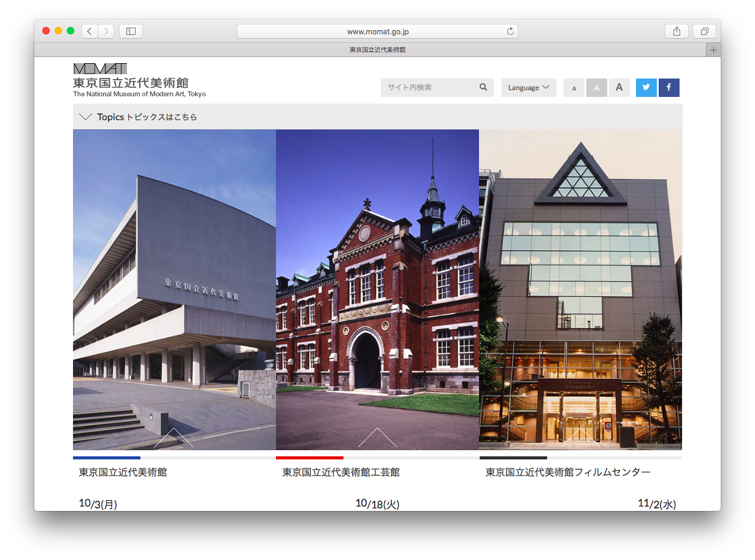The width and height of the screenshot is (755, 560).
Task: Click The National Museum of Modern Art, Tokyo subtitle
Action: 139,94
